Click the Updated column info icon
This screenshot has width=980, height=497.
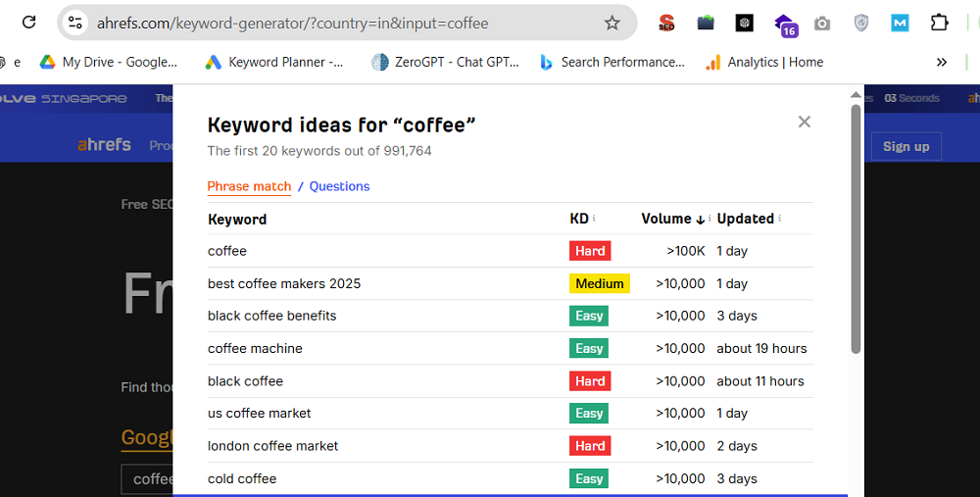point(780,219)
